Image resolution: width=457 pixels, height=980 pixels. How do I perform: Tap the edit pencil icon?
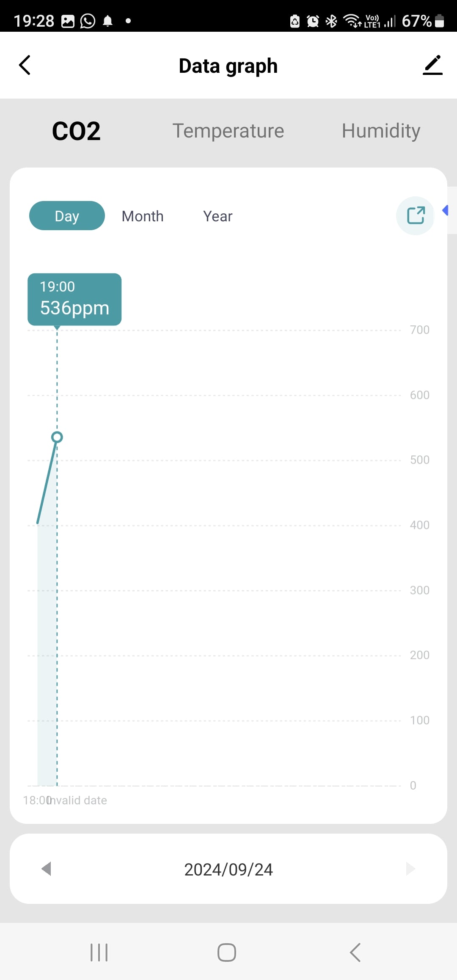[x=432, y=65]
